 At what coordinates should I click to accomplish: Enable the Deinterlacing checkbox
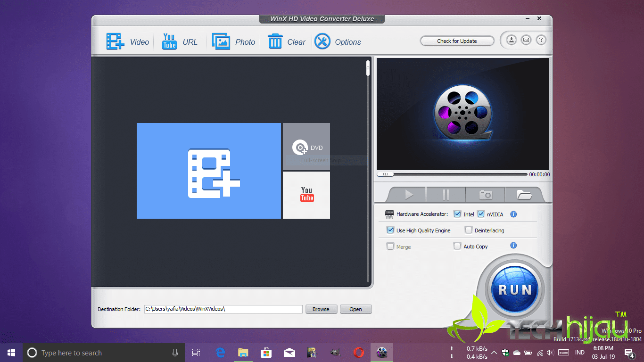(469, 230)
